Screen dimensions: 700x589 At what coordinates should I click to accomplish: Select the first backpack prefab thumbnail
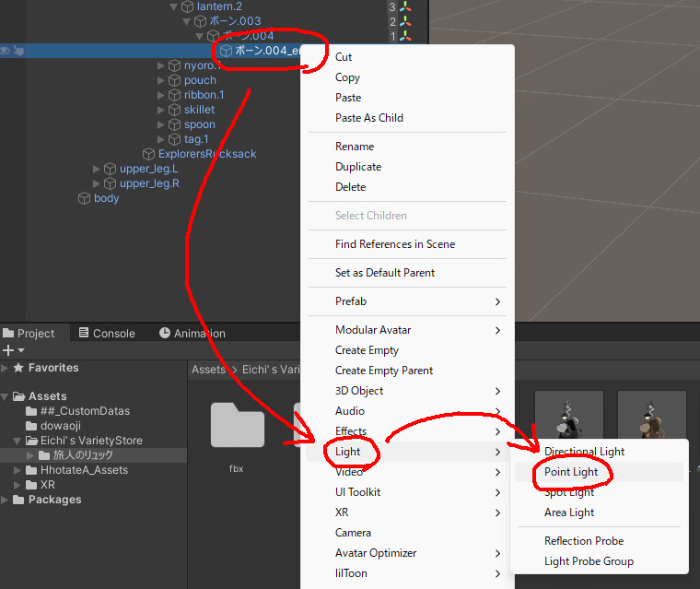click(568, 422)
